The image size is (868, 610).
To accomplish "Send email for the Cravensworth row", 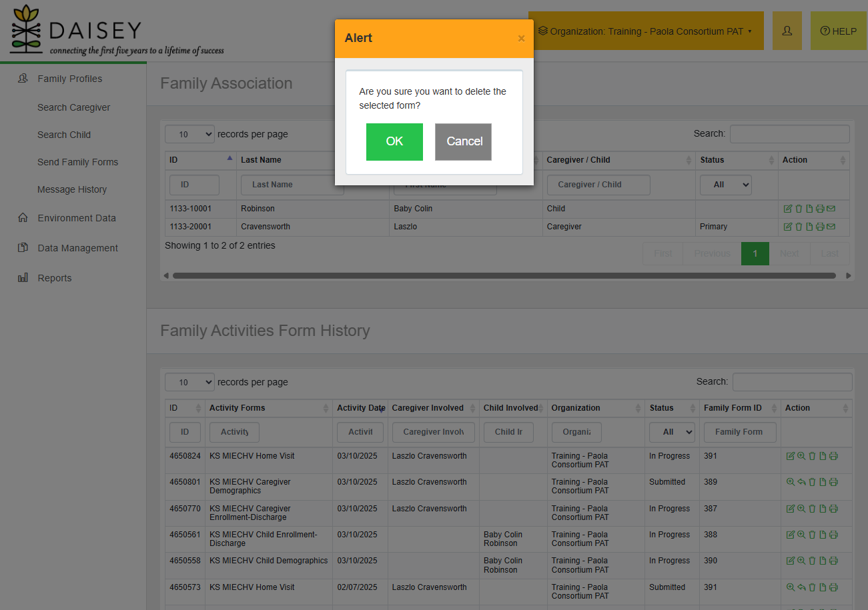I will pyautogui.click(x=831, y=227).
